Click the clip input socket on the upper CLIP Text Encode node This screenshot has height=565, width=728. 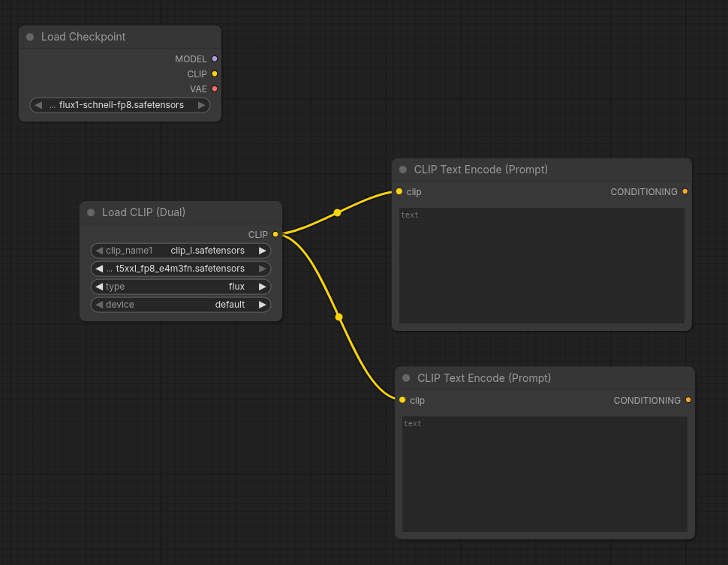[x=399, y=192]
